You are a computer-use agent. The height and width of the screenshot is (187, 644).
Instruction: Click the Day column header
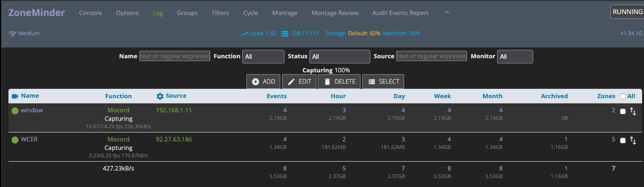point(399,96)
